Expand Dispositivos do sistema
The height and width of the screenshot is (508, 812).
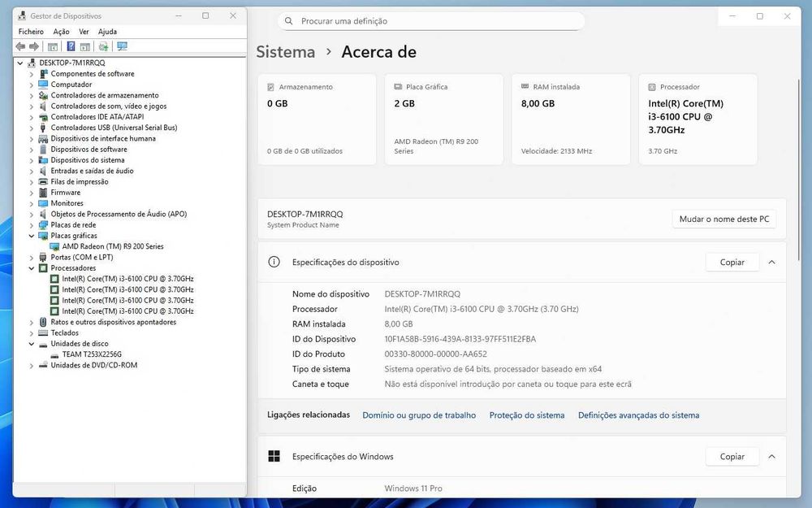tap(32, 161)
